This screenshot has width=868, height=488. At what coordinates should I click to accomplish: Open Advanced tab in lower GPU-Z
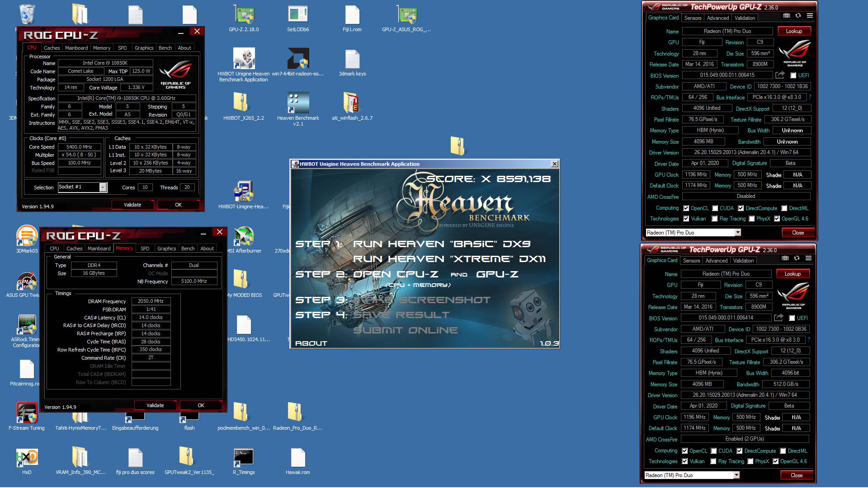pyautogui.click(x=717, y=261)
